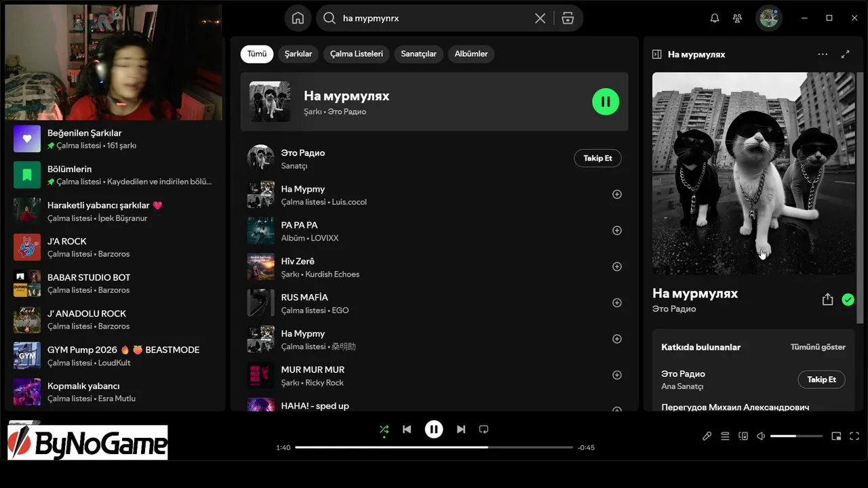Image resolution: width=868 pixels, height=488 pixels.
Task: Open MUR MUR MUR song result
Action: pos(434,375)
